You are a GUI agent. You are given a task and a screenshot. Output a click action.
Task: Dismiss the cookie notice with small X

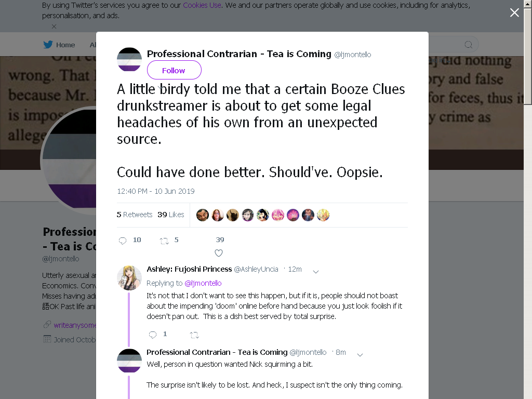click(54, 26)
